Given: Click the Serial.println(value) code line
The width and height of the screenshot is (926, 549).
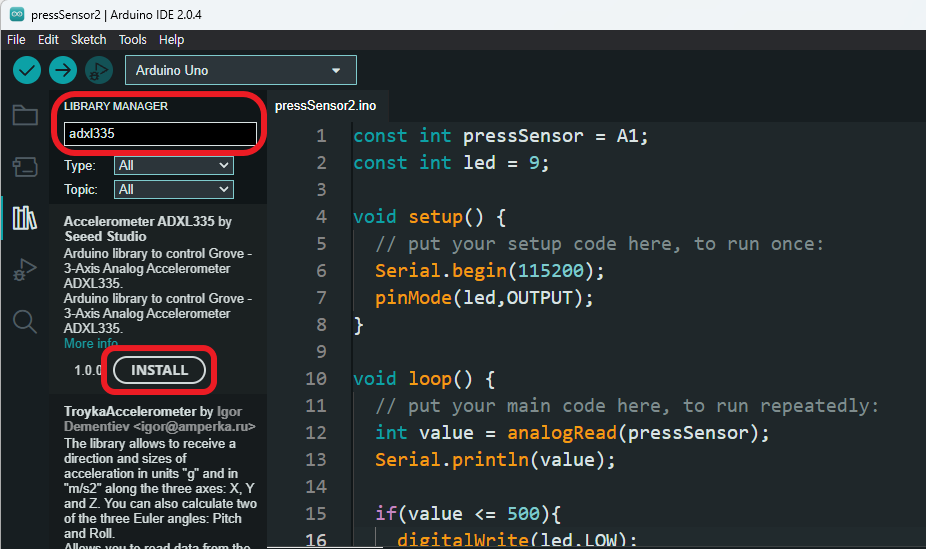Looking at the screenshot, I should click(x=495, y=459).
